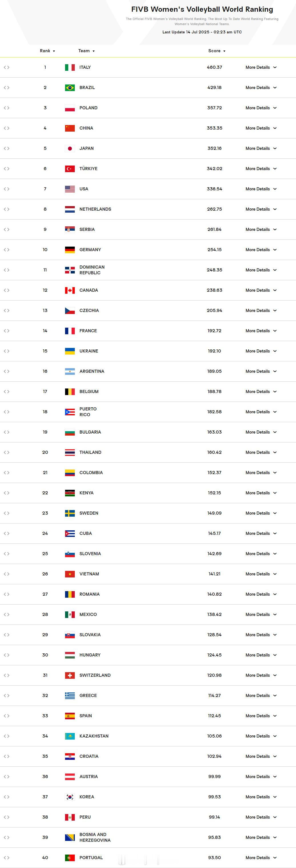The width and height of the screenshot is (296, 868).
Task: Click the angle-bracket icon left of Poland's row
Action: (6, 108)
